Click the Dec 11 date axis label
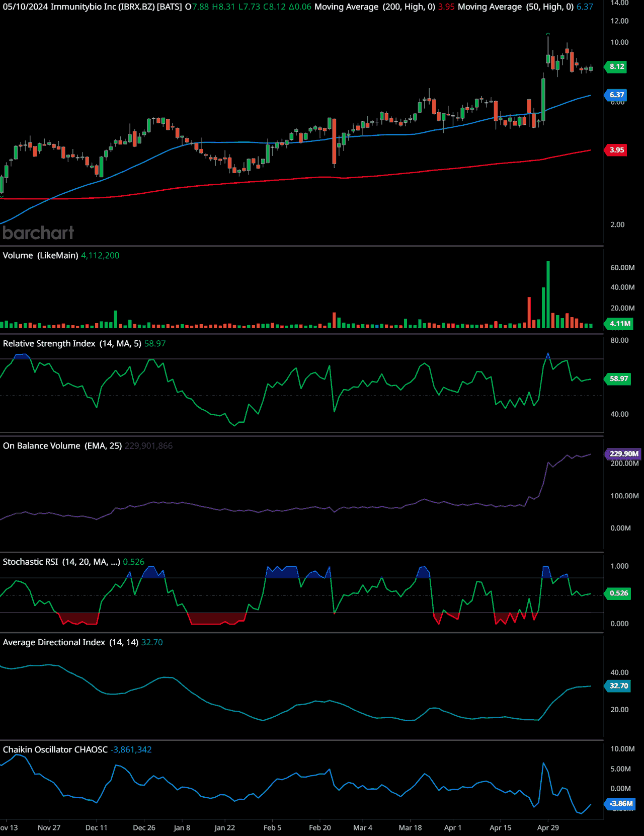644x836 pixels. (96, 827)
